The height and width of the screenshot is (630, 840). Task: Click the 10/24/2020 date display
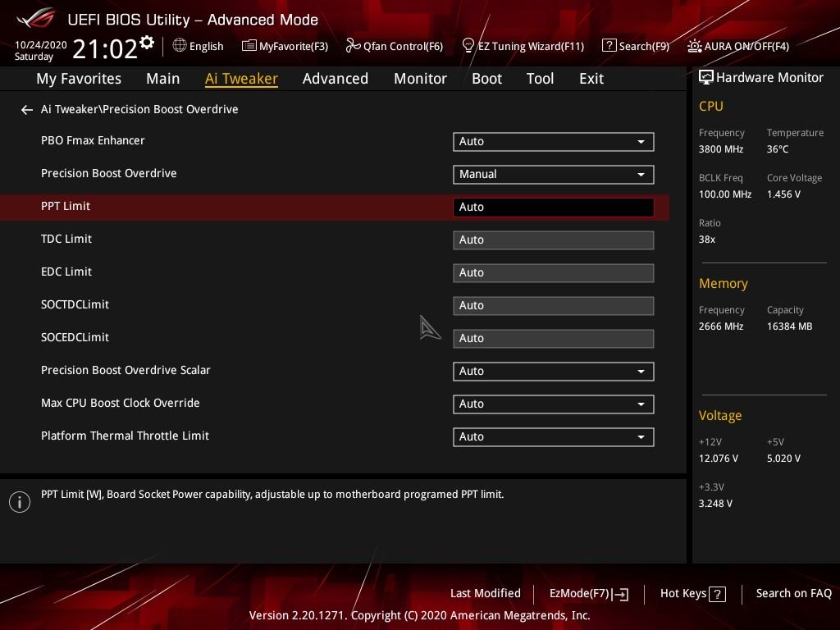tap(41, 44)
